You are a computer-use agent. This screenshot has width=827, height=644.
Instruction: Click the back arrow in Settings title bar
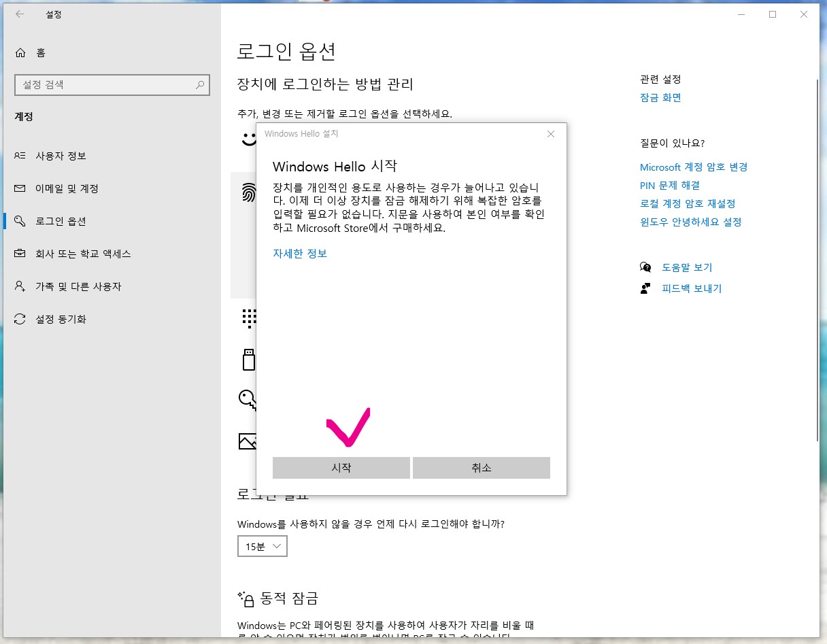[20, 14]
